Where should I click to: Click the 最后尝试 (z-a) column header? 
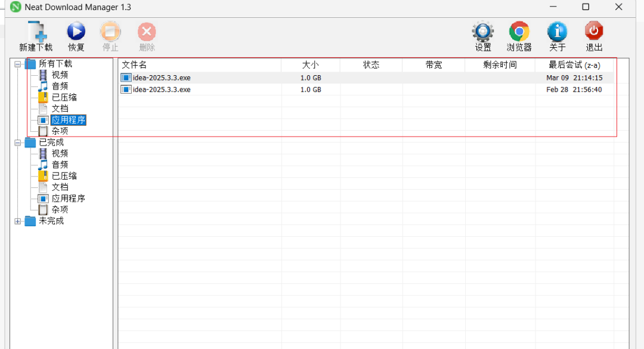pos(575,65)
